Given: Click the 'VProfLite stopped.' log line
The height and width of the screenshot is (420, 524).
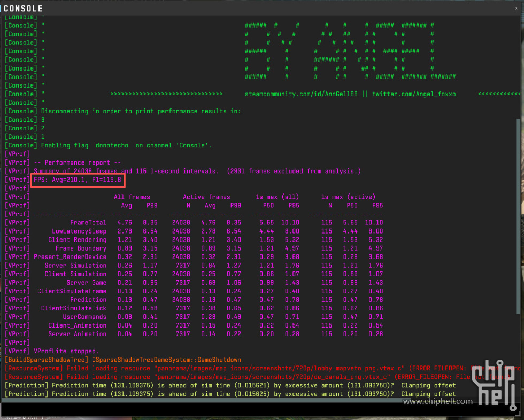Looking at the screenshot, I should [66, 351].
